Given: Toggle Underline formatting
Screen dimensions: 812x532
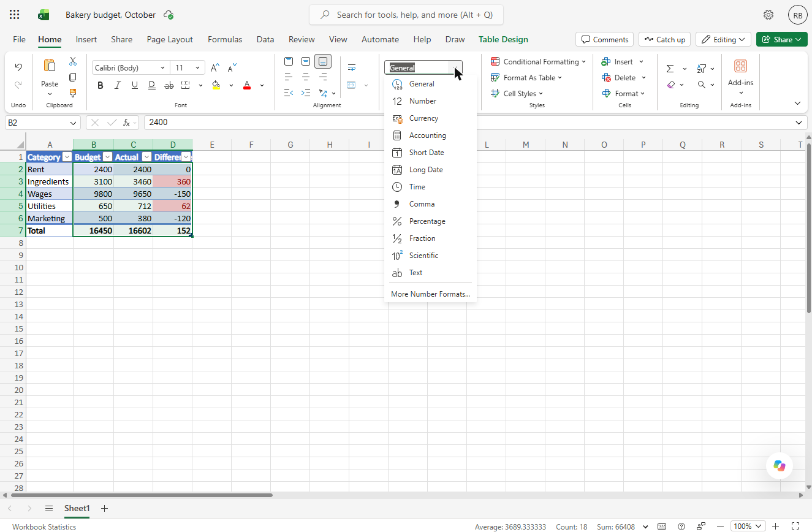Looking at the screenshot, I should point(134,85).
